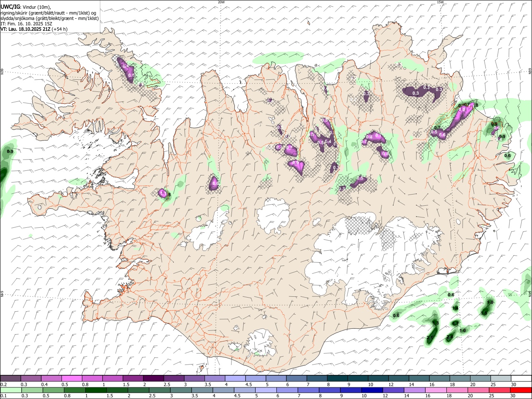Click the bright pink upper swatch between 0.5 and 0.8
Screen dimensions: 532x399
pyautogui.click(x=71, y=378)
